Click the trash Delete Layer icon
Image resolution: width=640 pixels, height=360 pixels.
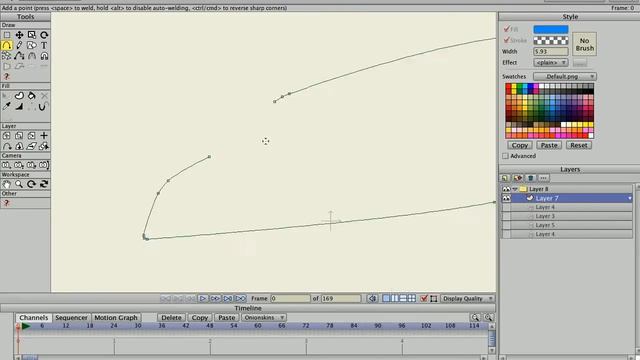[x=530, y=178]
